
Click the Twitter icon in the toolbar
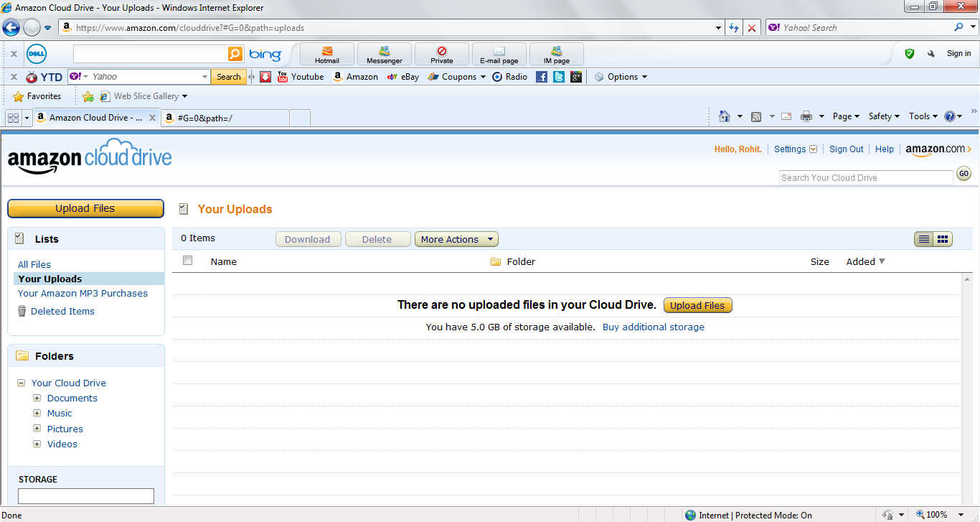tap(559, 77)
